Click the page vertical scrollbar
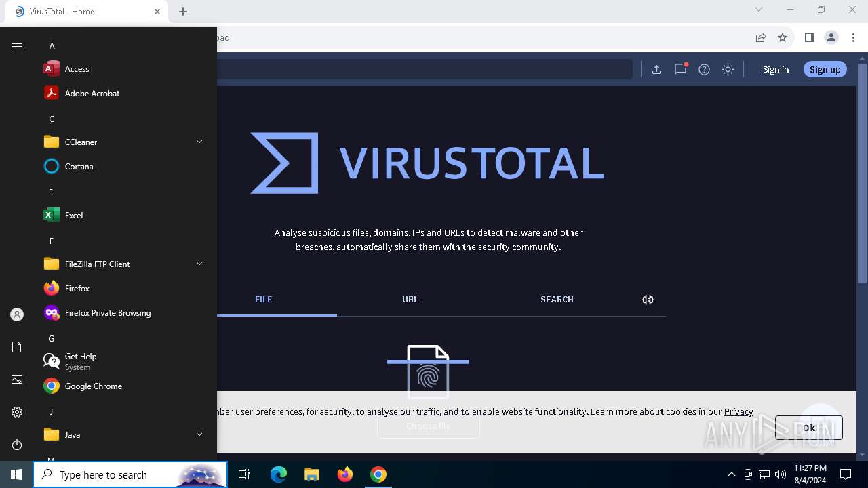Image resolution: width=868 pixels, height=488 pixels. coord(863,173)
